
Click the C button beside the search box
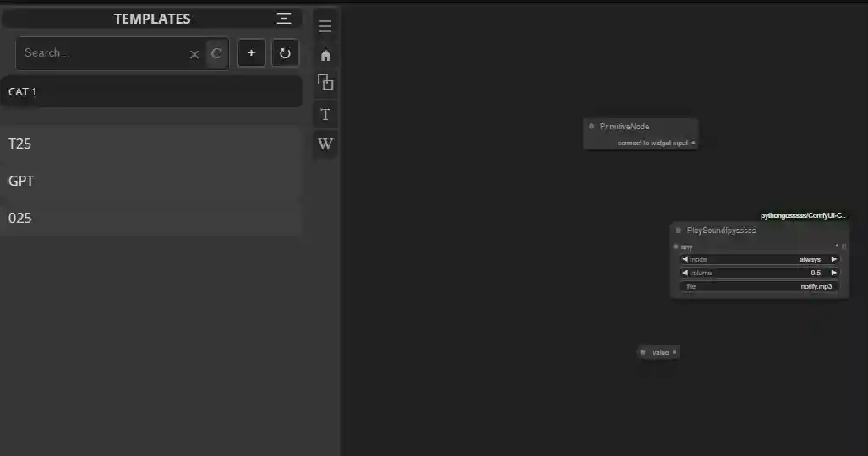216,53
